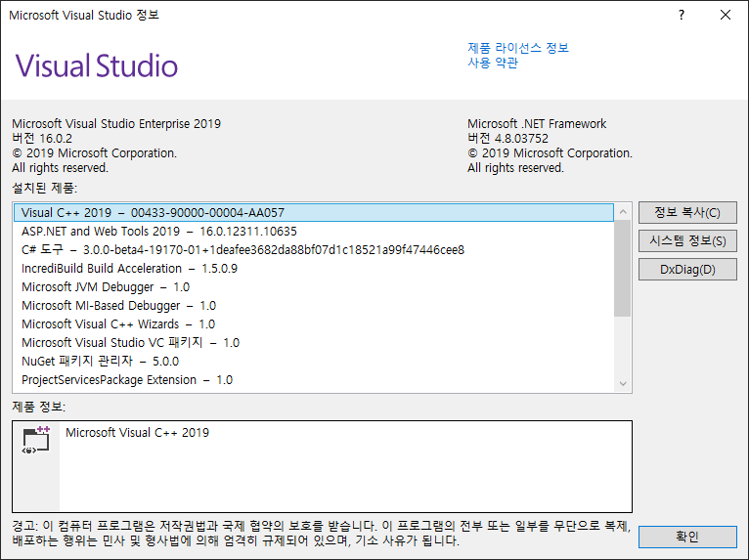The height and width of the screenshot is (560, 749).
Task: Click the 정보 복사(C) button
Action: [687, 212]
